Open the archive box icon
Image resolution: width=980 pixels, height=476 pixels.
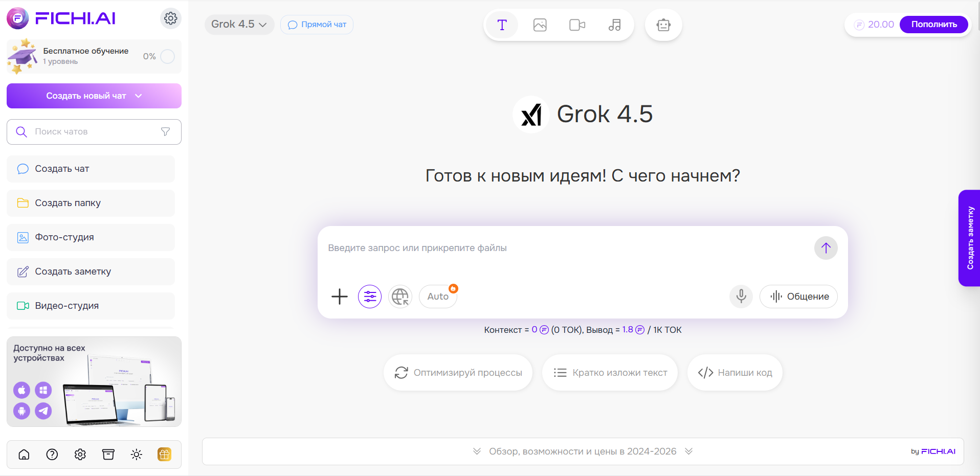(x=108, y=455)
